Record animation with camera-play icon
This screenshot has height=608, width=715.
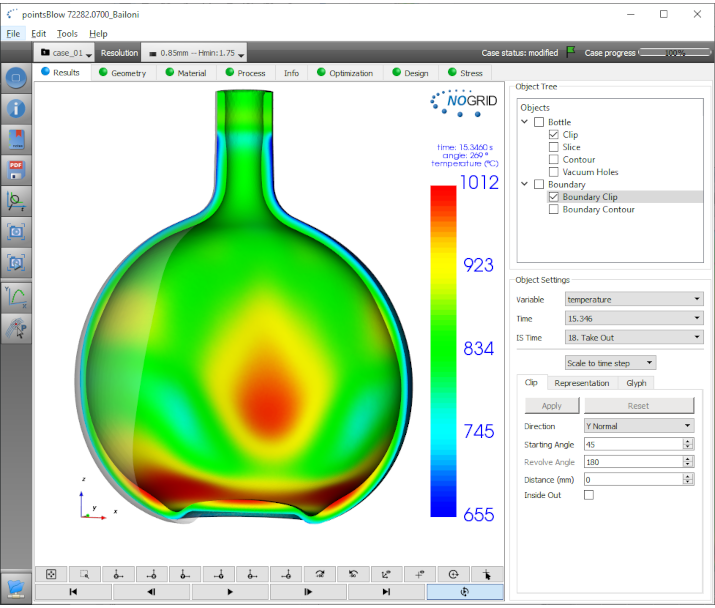[16, 263]
